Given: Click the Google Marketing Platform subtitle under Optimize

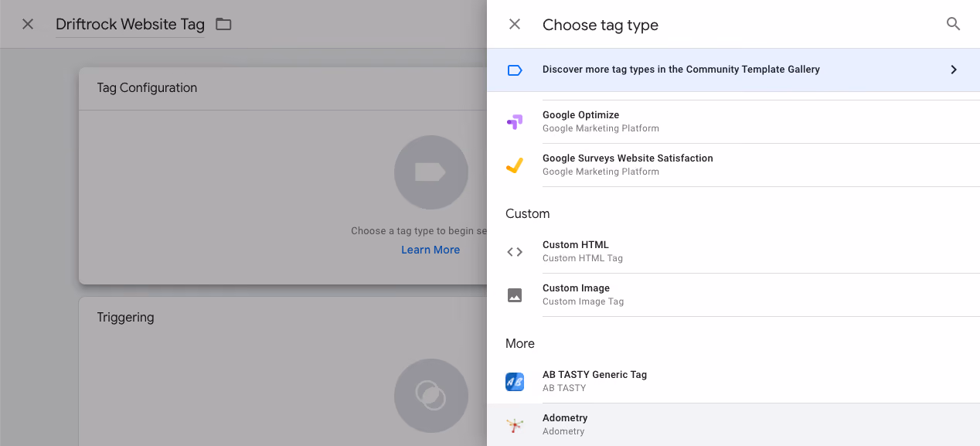Looking at the screenshot, I should coord(601,128).
